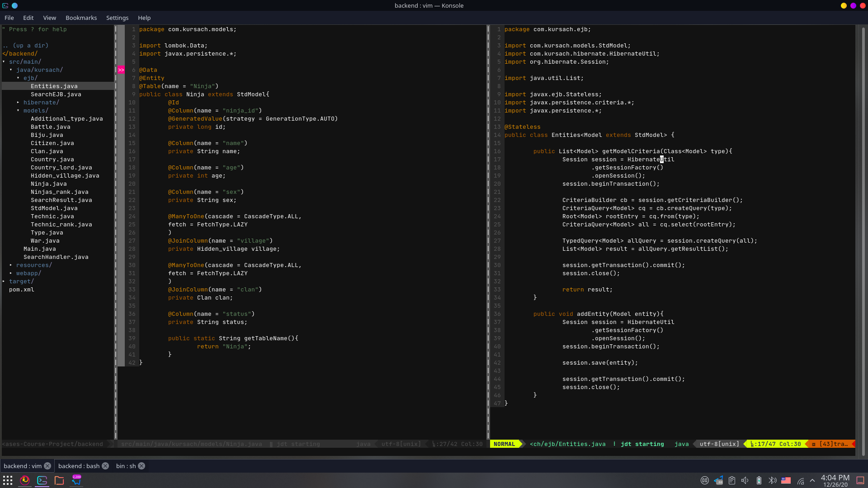
Task: Click '@GeneratedValue' annotation in Ninja.java
Action: tap(195, 119)
